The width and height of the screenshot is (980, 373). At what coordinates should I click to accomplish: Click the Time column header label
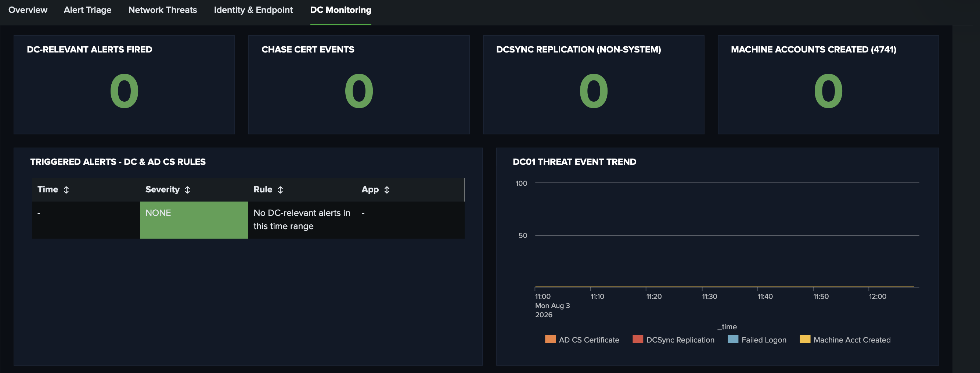pos(47,189)
